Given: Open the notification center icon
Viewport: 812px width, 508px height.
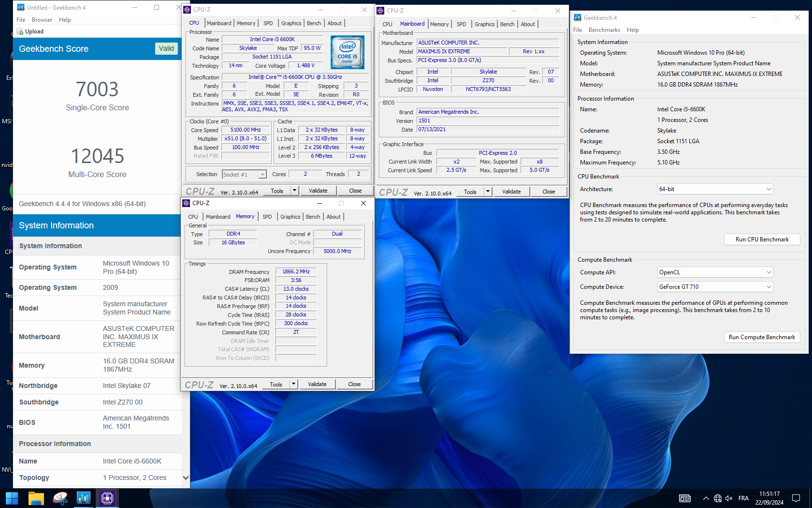Looking at the screenshot, I should click(x=796, y=498).
